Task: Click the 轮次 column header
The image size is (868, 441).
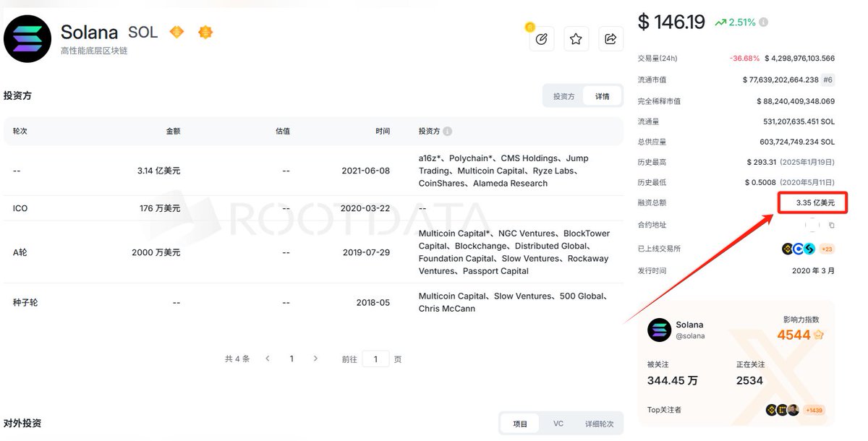Action: tap(20, 132)
